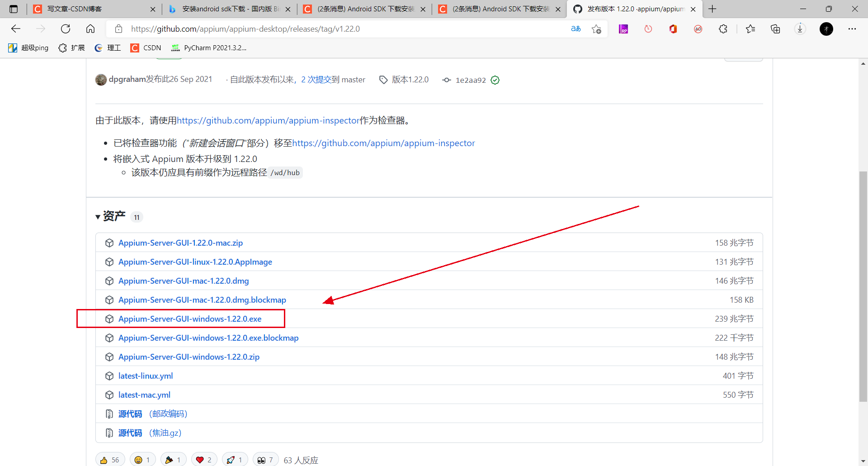
Task: Click the translate page icon in address bar
Action: coord(576,29)
